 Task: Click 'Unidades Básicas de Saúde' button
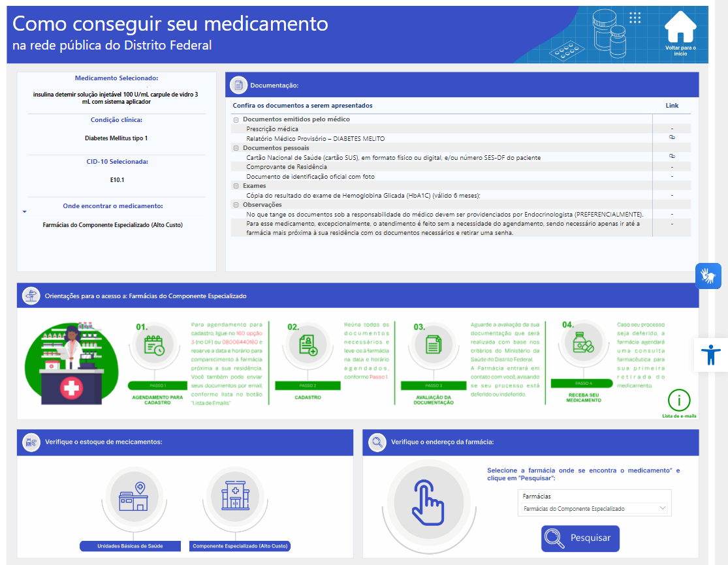coord(130,546)
